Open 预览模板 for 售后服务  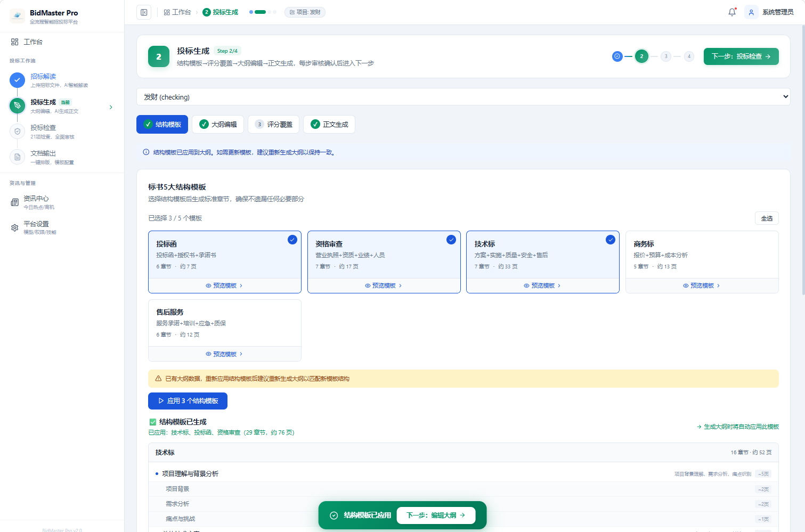[x=224, y=354]
